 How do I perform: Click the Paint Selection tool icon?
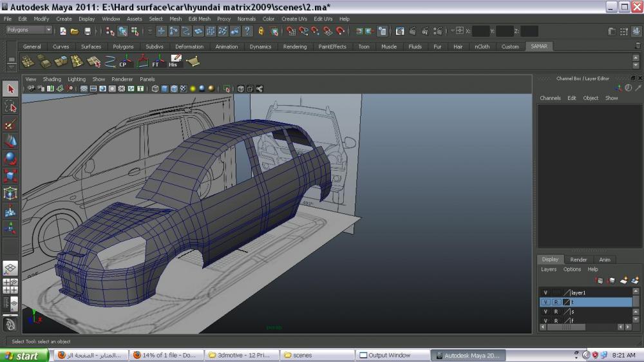tap(10, 124)
